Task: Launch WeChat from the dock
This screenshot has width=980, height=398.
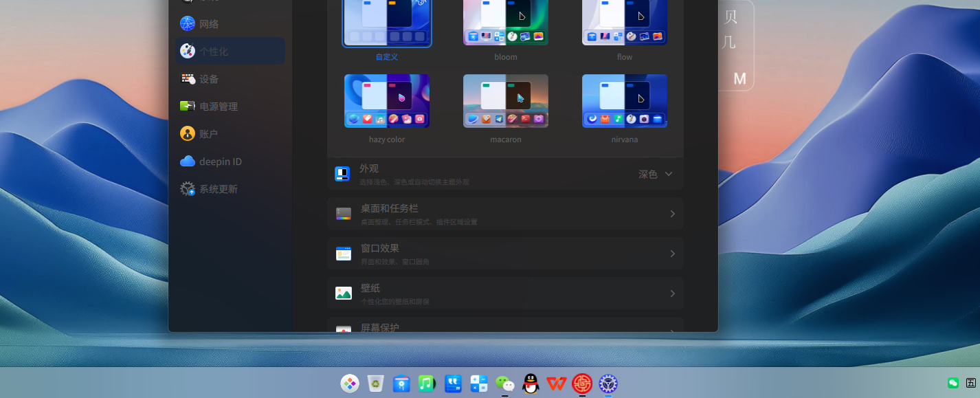Action: click(504, 384)
